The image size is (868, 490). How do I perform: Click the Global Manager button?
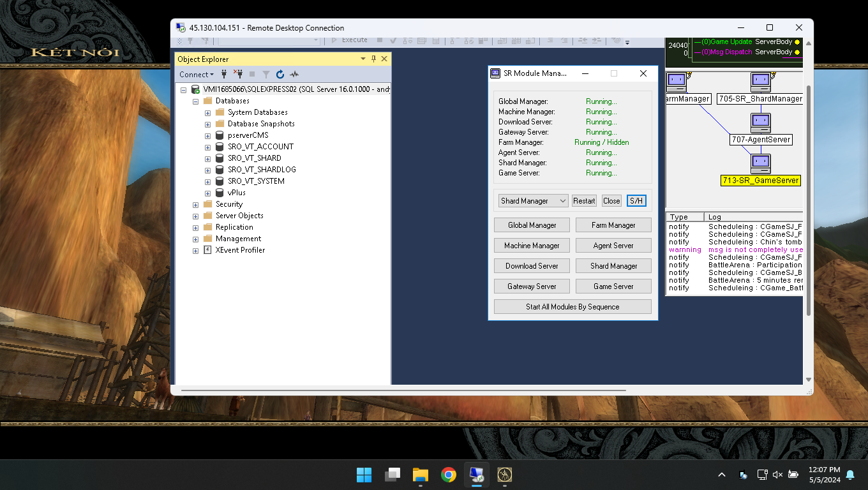coord(532,225)
